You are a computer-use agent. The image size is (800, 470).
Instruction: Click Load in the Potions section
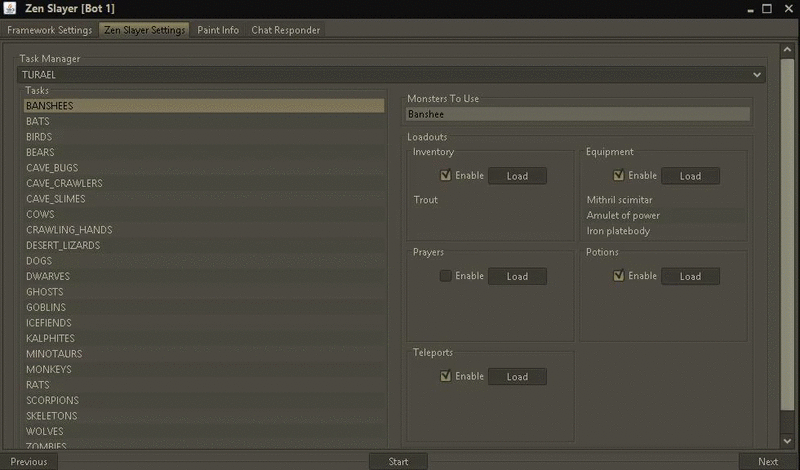pyautogui.click(x=690, y=276)
